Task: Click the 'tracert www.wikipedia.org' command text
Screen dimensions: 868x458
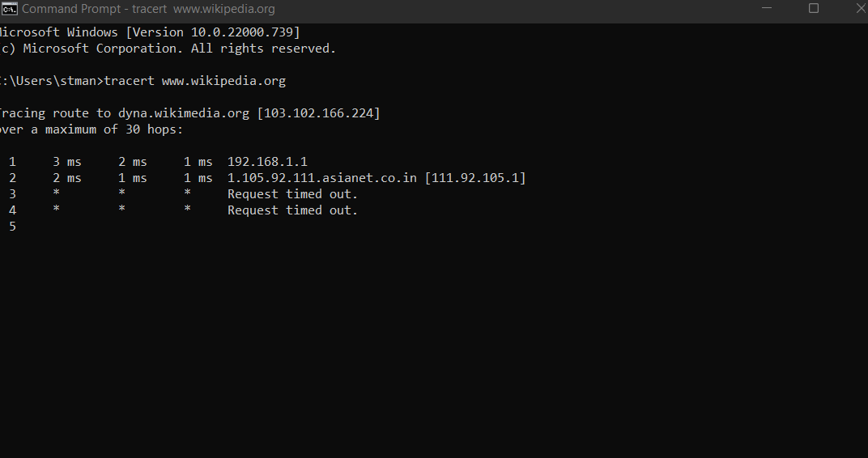Action: 195,81
